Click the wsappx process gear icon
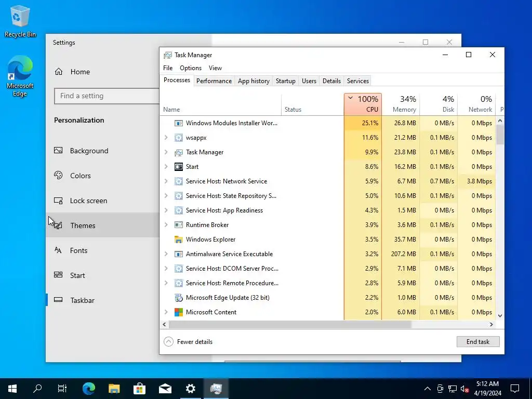The image size is (532, 399). (x=179, y=138)
